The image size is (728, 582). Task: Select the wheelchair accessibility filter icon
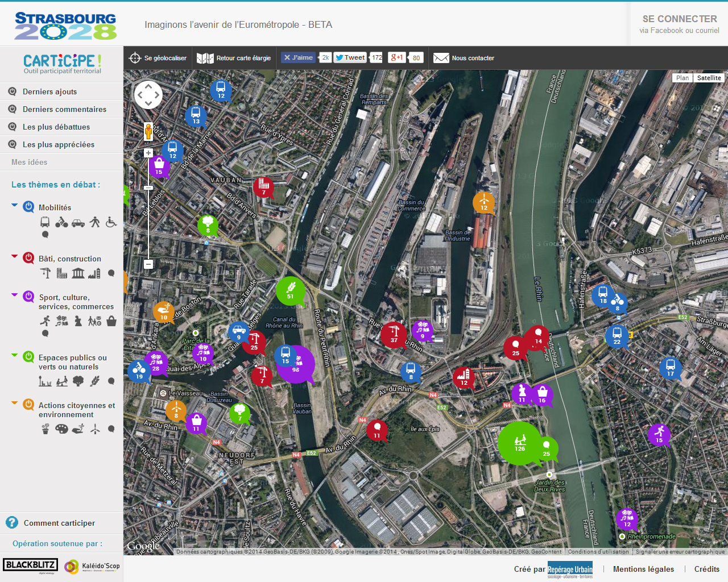(x=111, y=222)
